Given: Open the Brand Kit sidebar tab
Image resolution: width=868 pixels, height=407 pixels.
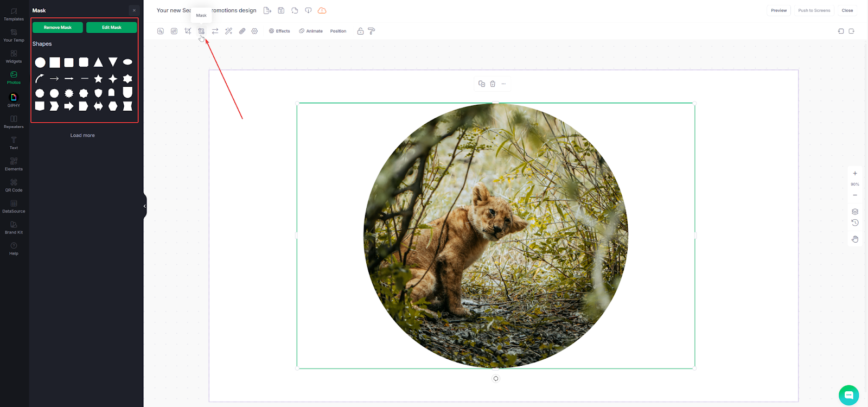Looking at the screenshot, I should point(14,228).
